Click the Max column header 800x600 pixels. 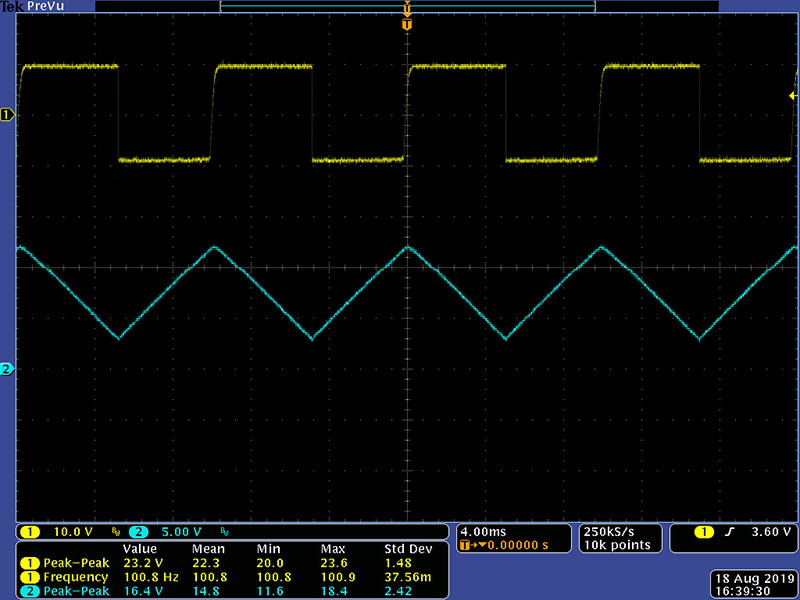[333, 549]
